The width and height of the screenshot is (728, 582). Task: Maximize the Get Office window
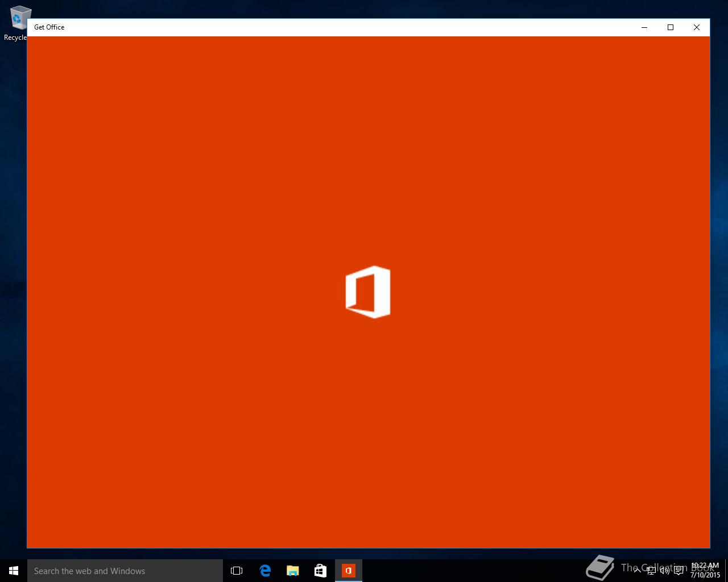[x=671, y=27]
